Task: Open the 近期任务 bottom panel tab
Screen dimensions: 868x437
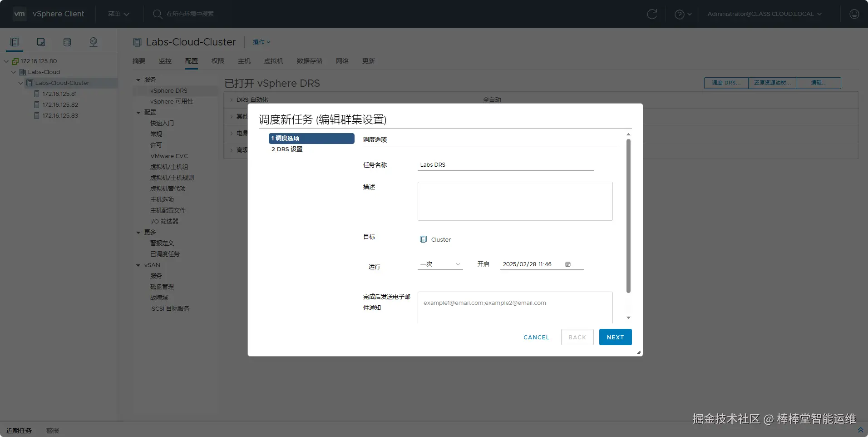Action: (x=19, y=431)
